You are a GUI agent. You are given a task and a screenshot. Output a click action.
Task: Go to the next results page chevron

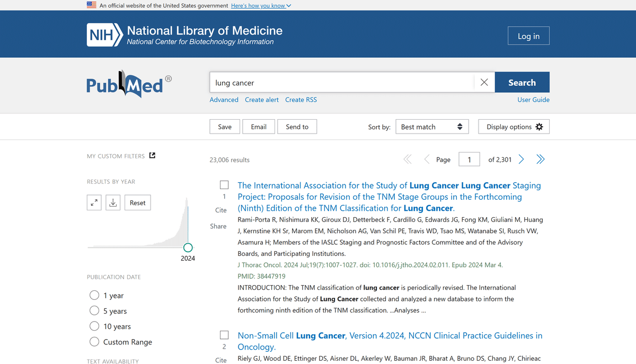click(520, 159)
